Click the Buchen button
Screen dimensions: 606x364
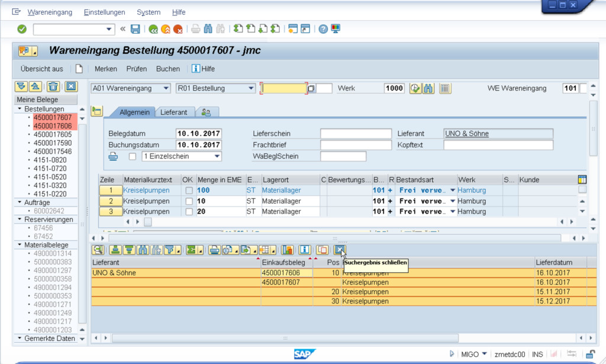pos(167,69)
